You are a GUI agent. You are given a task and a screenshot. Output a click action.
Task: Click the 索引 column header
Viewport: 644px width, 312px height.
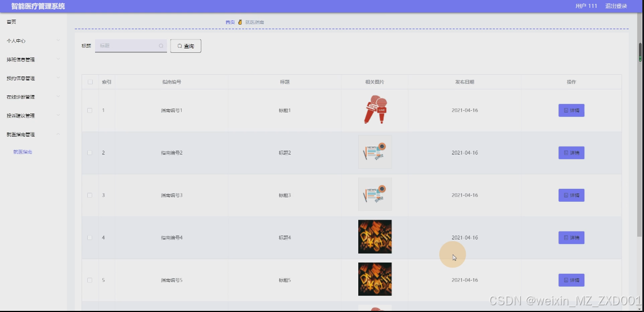(107, 82)
